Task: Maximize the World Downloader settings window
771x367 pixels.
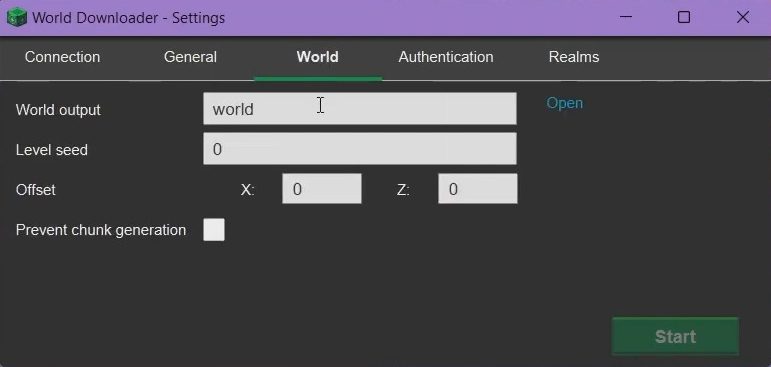Action: pyautogui.click(x=683, y=17)
